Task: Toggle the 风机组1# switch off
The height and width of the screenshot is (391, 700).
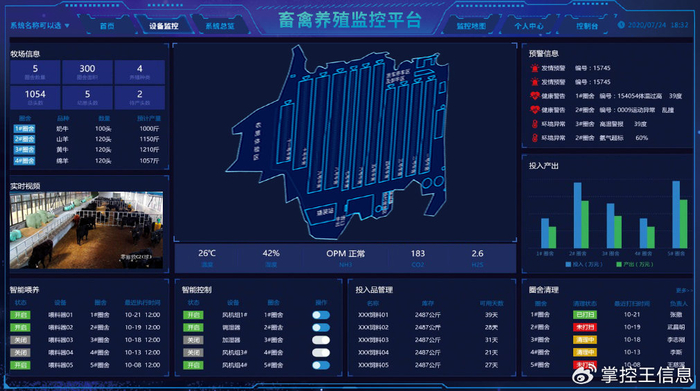Action: tap(321, 315)
